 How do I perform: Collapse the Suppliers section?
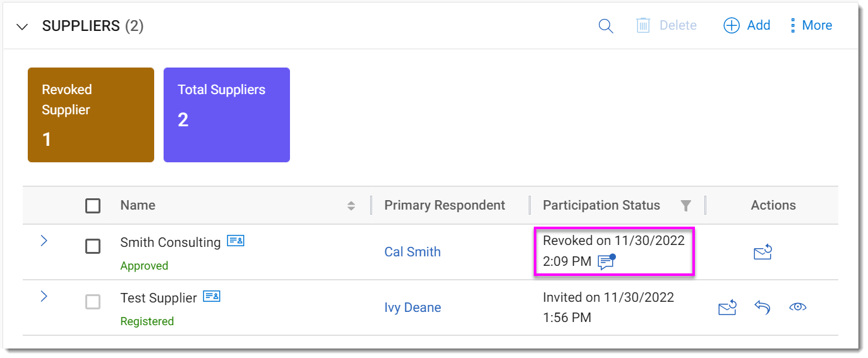(23, 27)
